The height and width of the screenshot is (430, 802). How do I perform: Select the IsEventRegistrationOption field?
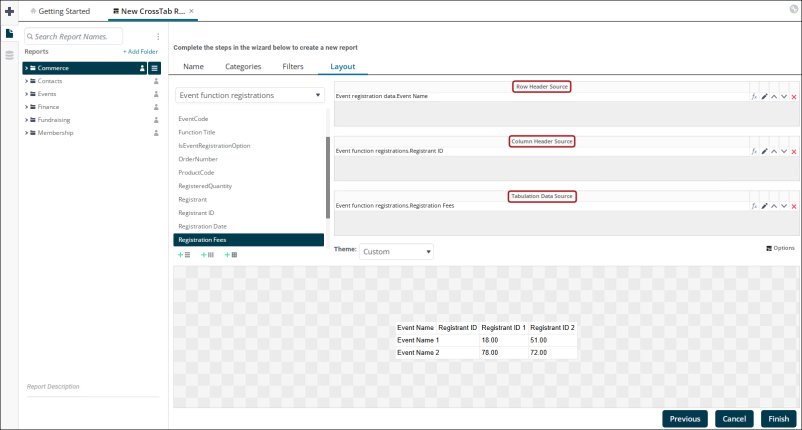[214, 146]
